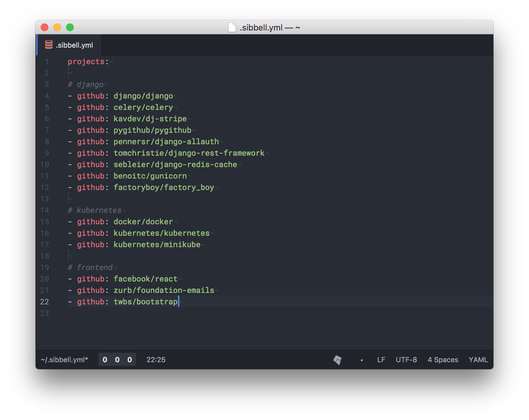Click the 'factoryboy/factory_boy' value
The height and width of the screenshot is (420, 529).
164,187
